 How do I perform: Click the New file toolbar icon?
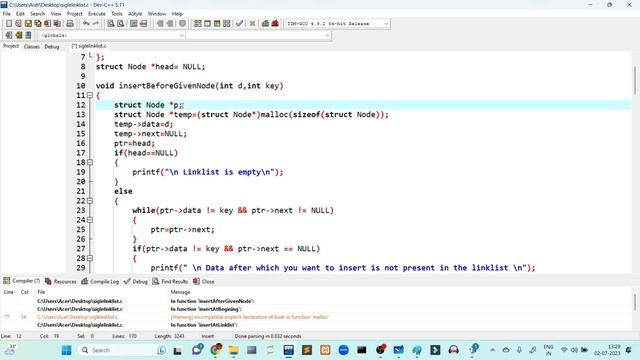click(9, 24)
